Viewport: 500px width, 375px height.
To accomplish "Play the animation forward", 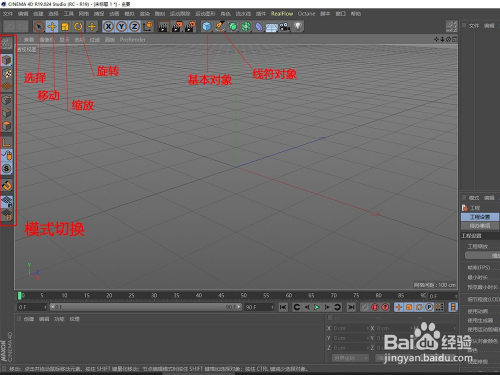I will [x=317, y=307].
